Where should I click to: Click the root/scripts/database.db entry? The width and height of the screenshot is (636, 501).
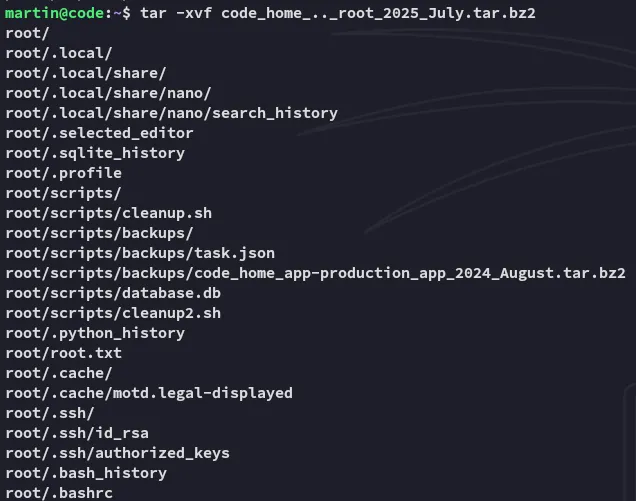pos(113,293)
